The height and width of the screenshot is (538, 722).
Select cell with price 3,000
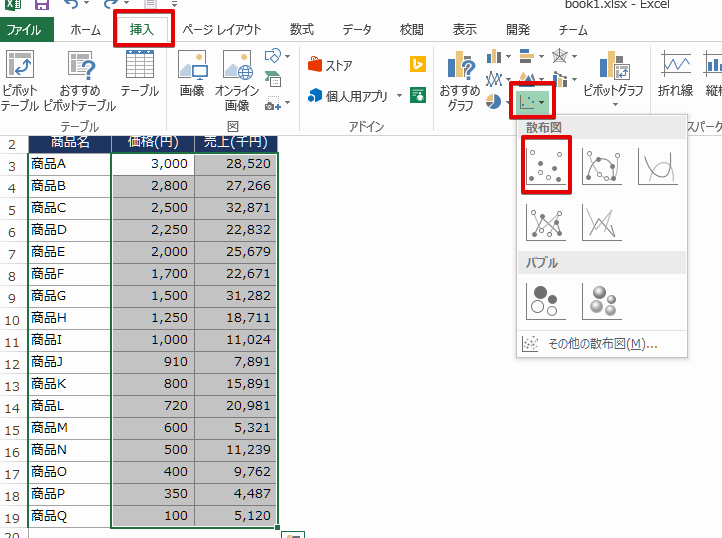[153, 164]
